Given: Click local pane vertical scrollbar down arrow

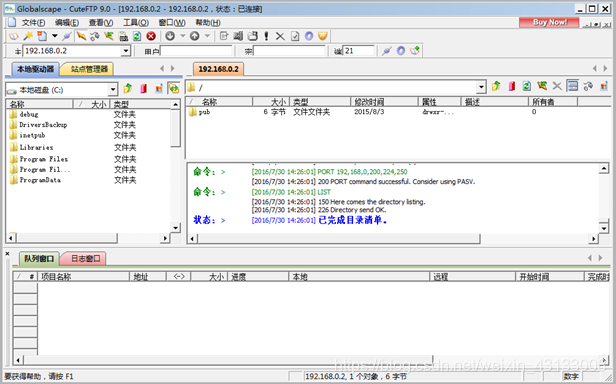Looking at the screenshot, I should coord(176,228).
